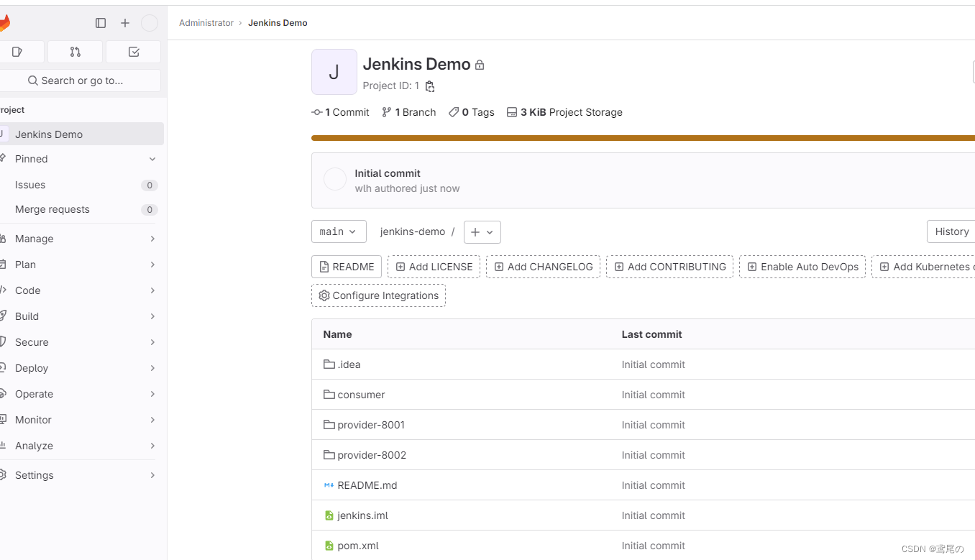Collapse the Pinned section
The image size is (975, 560).
(152, 159)
